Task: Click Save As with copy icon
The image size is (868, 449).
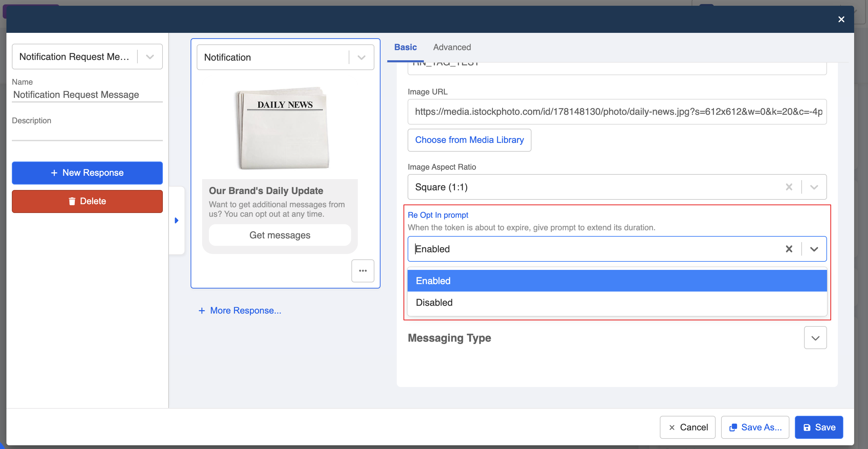Action: [755, 427]
